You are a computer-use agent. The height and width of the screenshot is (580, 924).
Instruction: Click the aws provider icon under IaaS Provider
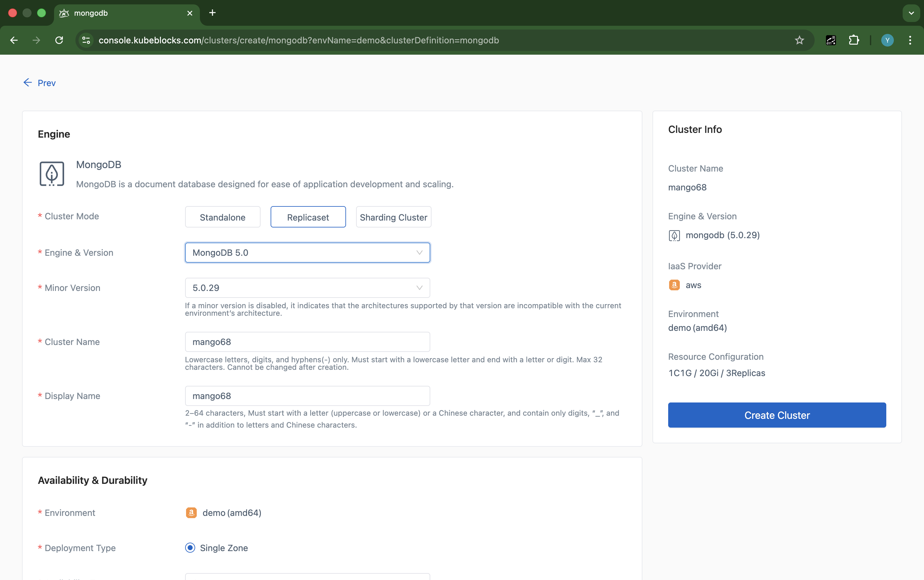(x=674, y=285)
